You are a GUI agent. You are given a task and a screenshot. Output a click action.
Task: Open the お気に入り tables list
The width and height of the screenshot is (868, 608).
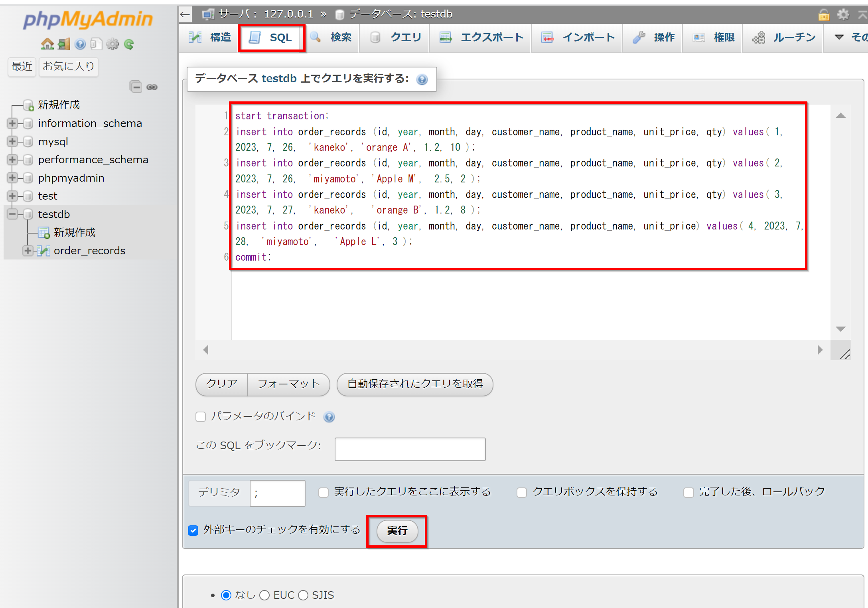tap(69, 66)
